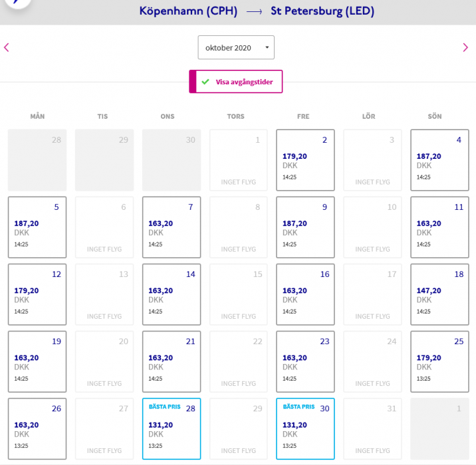The height and width of the screenshot is (465, 476).
Task: Select October 25 flight departing 13:25
Action: click(x=439, y=361)
